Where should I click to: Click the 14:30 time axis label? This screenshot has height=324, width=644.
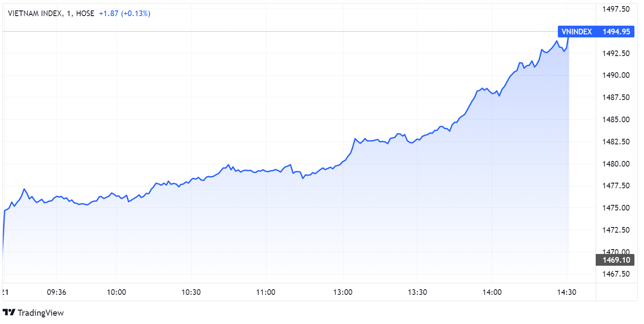(567, 292)
